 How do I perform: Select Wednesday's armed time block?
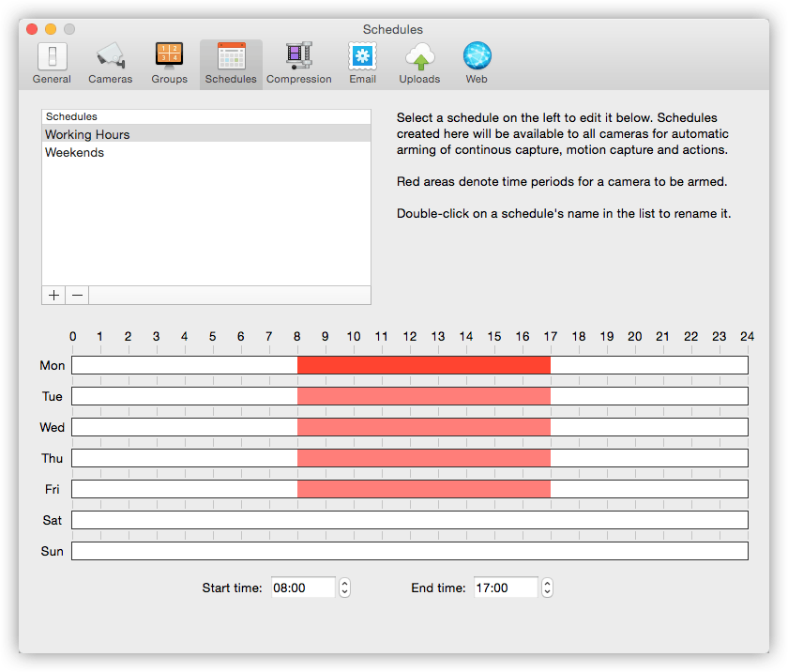424,427
